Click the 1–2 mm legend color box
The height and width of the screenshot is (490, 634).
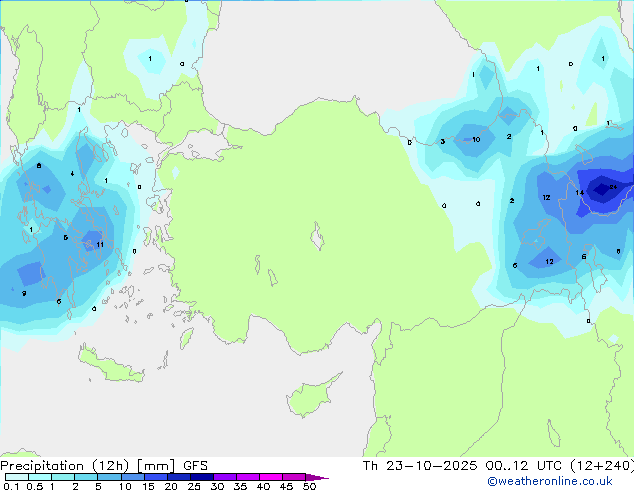click(63, 477)
